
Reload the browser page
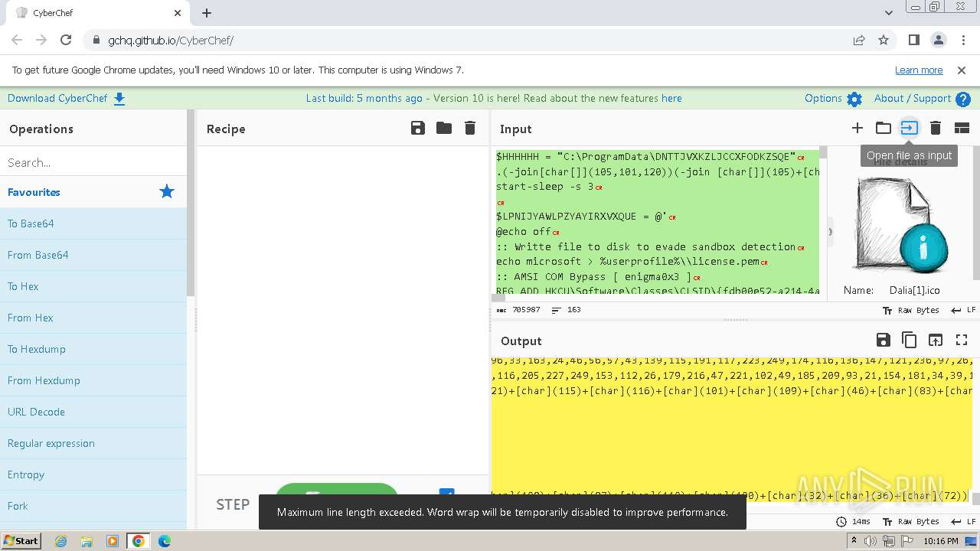click(66, 40)
